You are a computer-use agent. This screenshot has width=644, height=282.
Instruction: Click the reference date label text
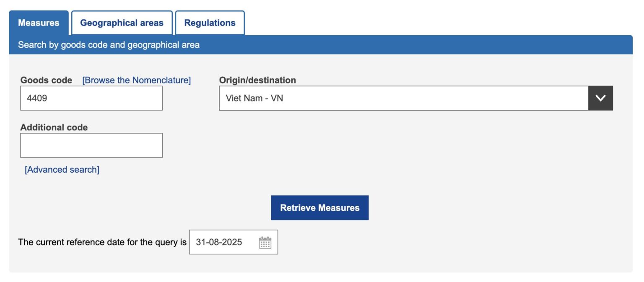click(102, 242)
